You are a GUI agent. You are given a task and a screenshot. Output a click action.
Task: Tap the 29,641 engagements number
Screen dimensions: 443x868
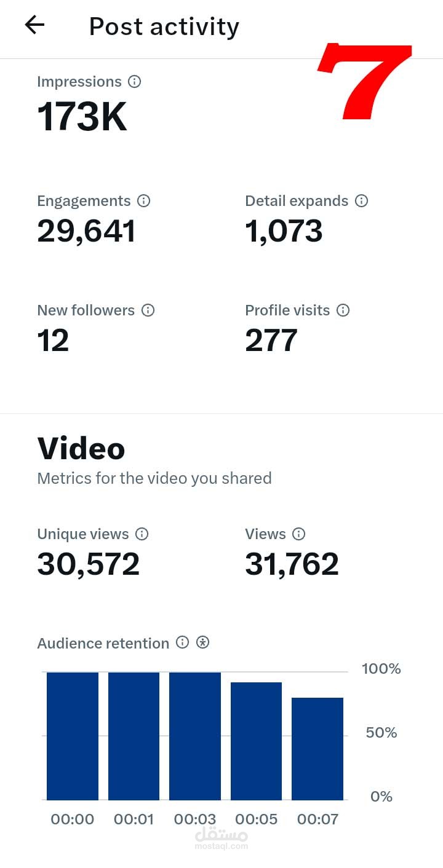point(86,231)
